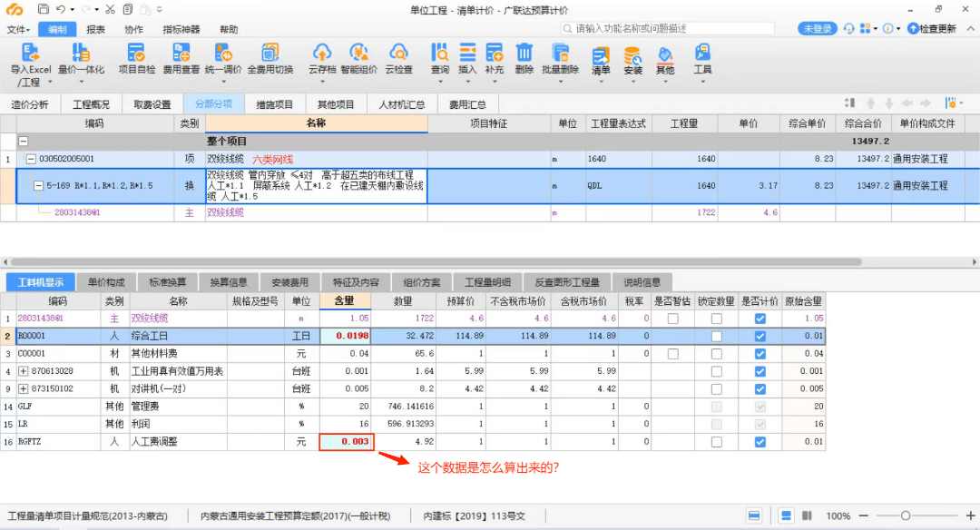Select the 含量 cell 0.003 in 人工费调整 row
The image size is (980, 530).
347,442
